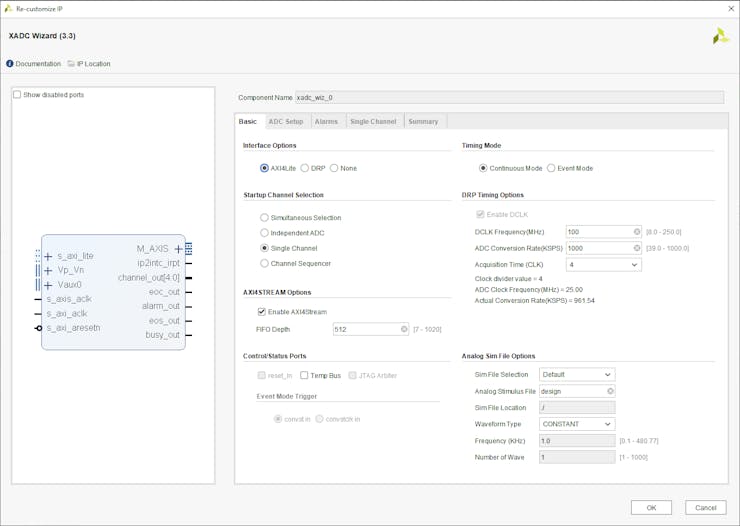Click the OK button
This screenshot has height=526, width=740.
coord(651,507)
